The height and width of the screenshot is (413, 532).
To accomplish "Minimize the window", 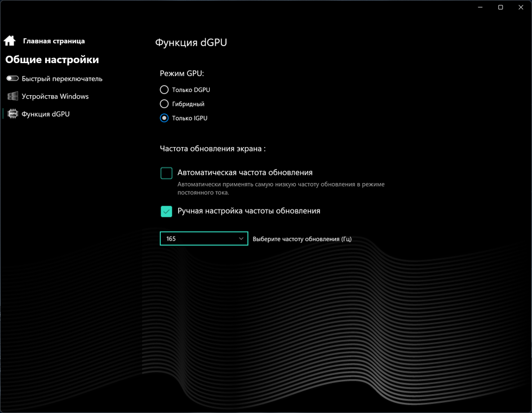I will coord(480,7).
